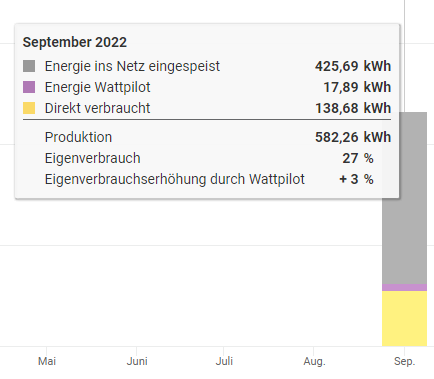Viewport: 434px width, 379px height.
Task: Click the Produktion 582,26 kWh value
Action: coord(353,137)
